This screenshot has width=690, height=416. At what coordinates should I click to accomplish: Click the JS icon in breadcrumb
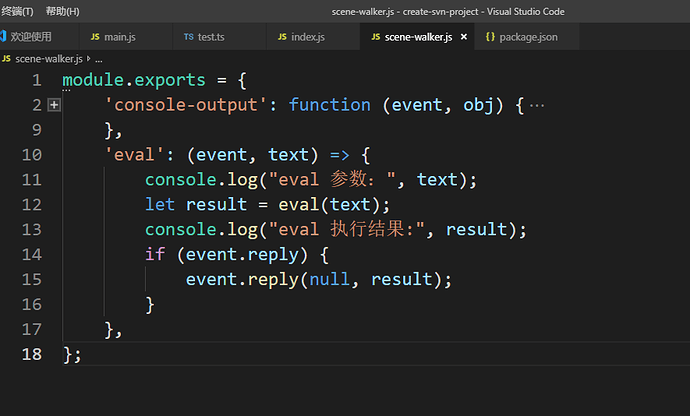[x=6, y=59]
